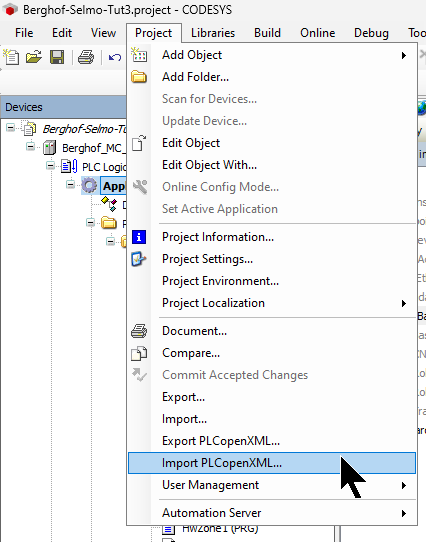
Task: Select Project Settings... entry
Action: click(272, 259)
